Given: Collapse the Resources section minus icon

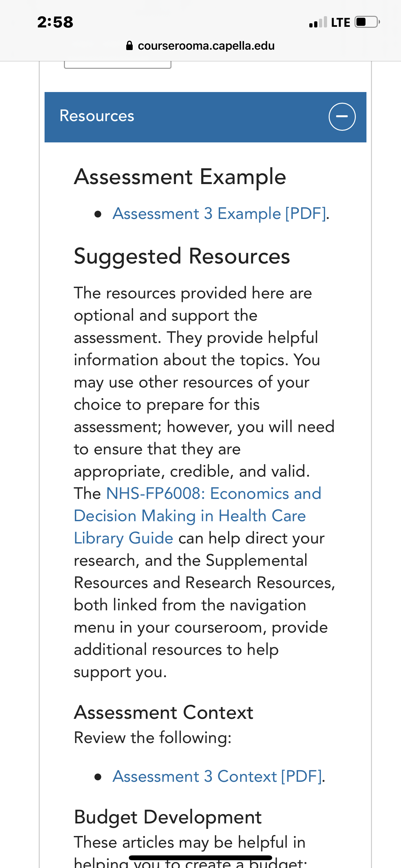Looking at the screenshot, I should click(342, 117).
